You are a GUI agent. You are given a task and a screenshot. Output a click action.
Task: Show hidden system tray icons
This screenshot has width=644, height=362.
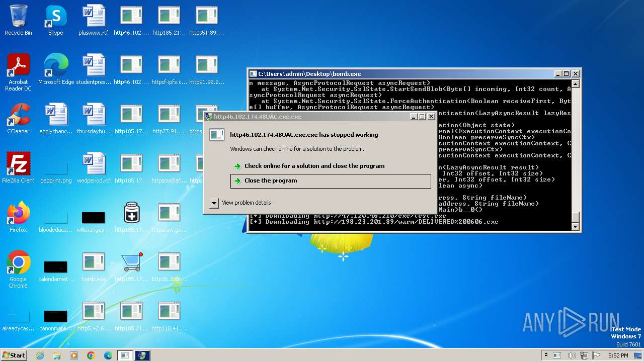[546, 355]
